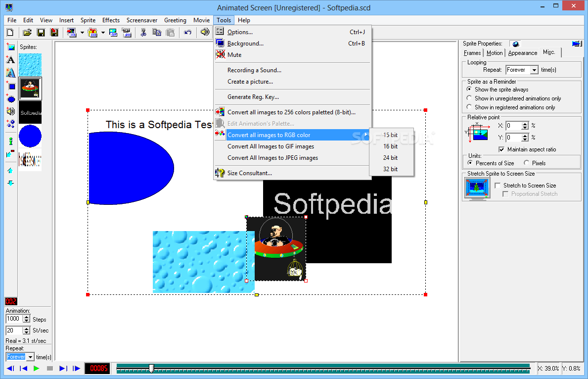Undo the last action
The height and width of the screenshot is (379, 588).
pos(187,33)
